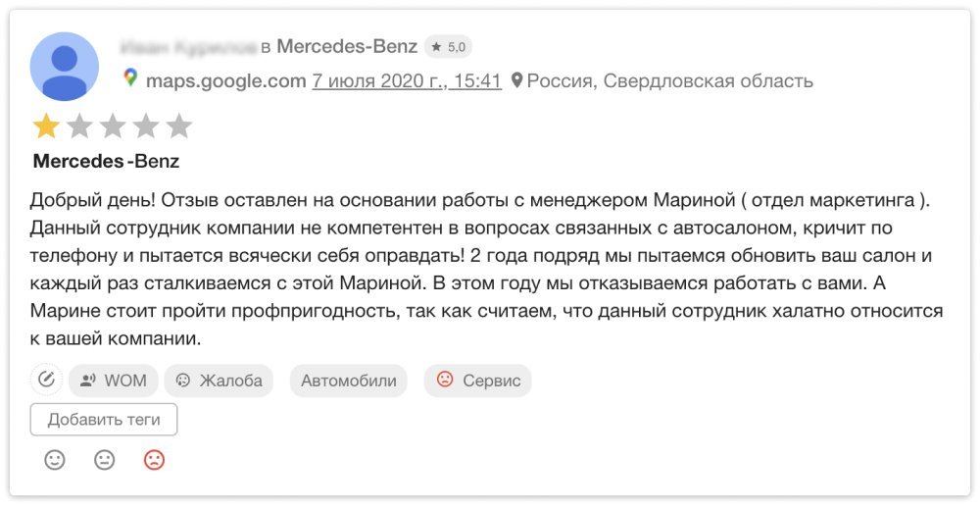This screenshot has width=980, height=508.
Task: Select the happy smiley sentiment icon
Action: click(55, 461)
